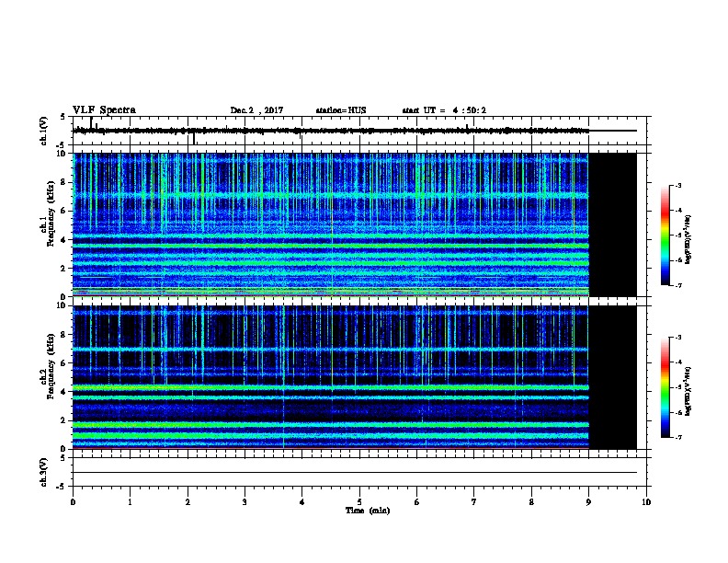This screenshot has height=563, width=728.
Task: Click the ch.2 spectrogram black data gap
Action: (x=613, y=377)
